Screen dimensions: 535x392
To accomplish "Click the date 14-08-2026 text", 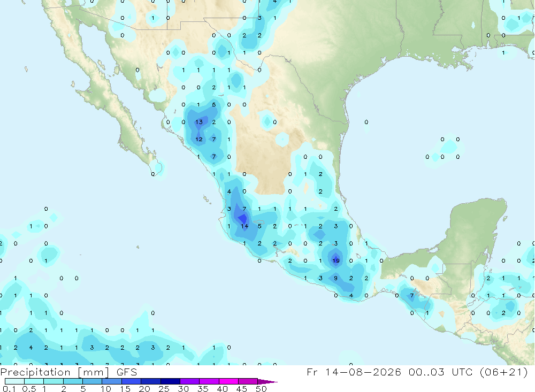I will [x=363, y=372].
